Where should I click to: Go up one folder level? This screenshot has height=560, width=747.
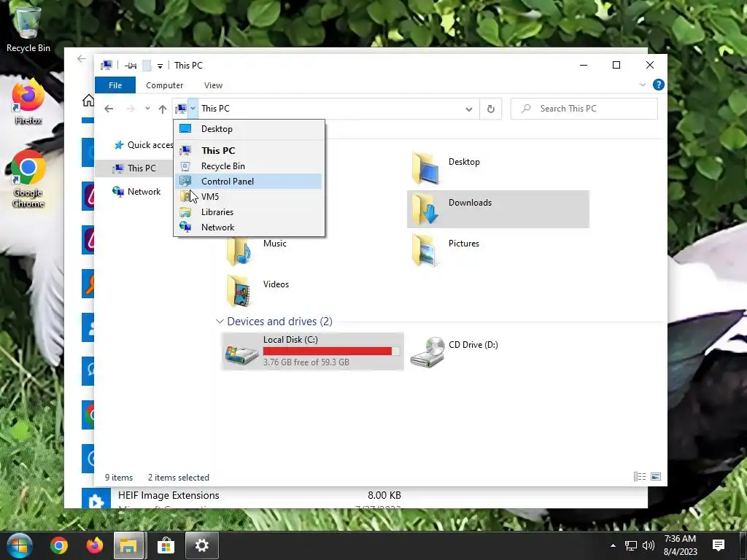(x=163, y=109)
